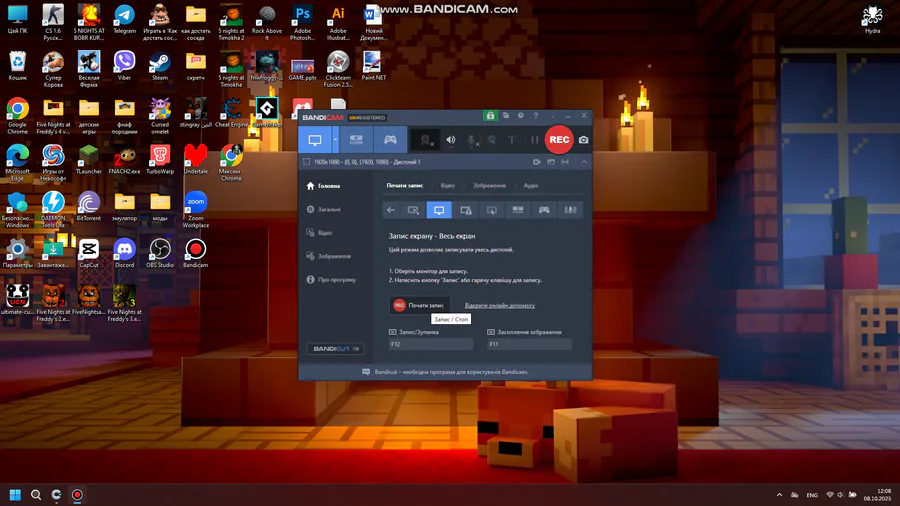Click the video camera icon in resolution bar
This screenshot has height=506, width=900.
(537, 162)
